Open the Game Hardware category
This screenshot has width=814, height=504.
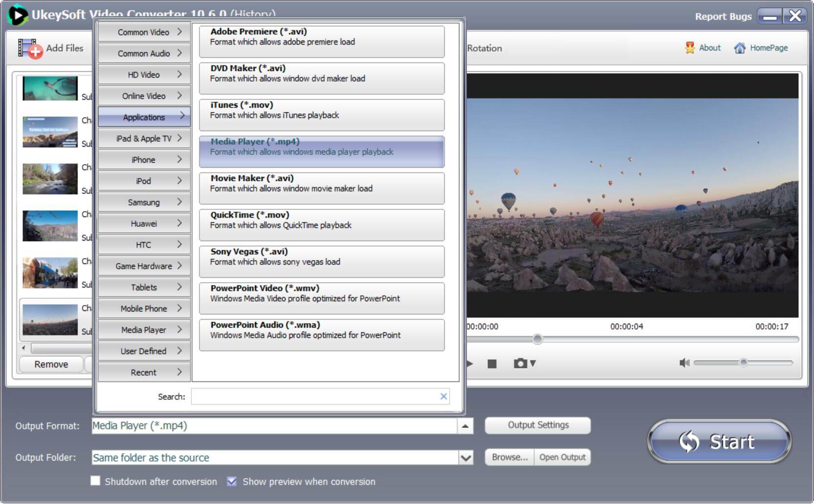(x=144, y=266)
